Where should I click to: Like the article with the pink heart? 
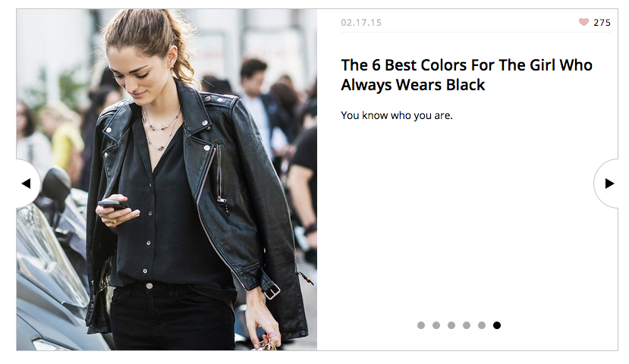tap(583, 23)
